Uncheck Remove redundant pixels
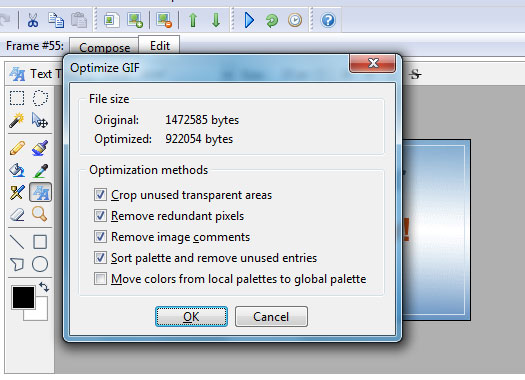 pos(100,216)
